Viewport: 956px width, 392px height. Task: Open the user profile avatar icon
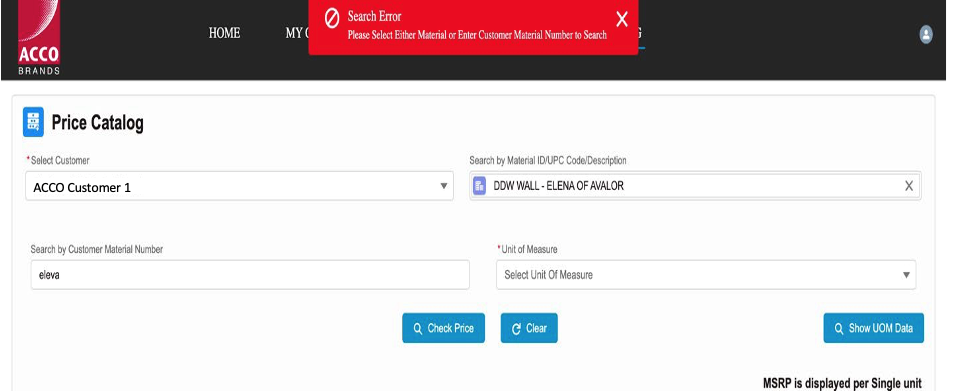(x=926, y=34)
